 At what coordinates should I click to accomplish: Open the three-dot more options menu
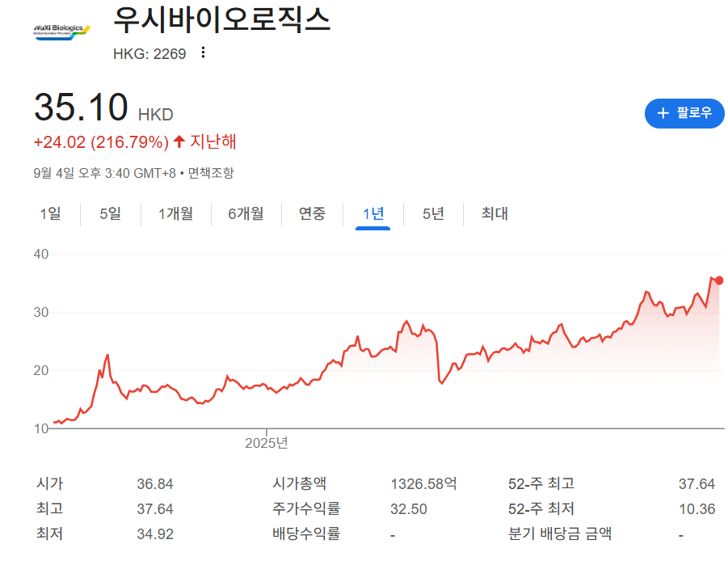[x=203, y=53]
